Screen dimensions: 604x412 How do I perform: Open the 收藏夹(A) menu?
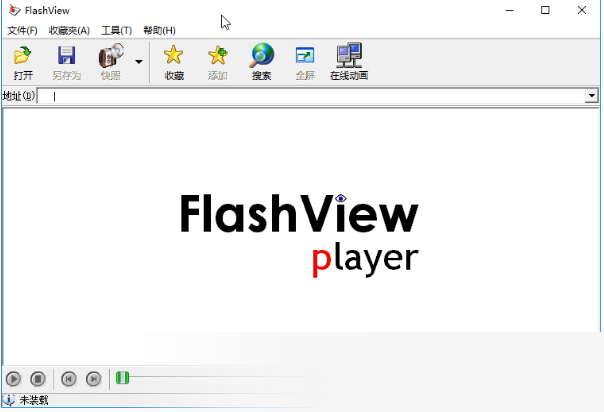pyautogui.click(x=69, y=30)
